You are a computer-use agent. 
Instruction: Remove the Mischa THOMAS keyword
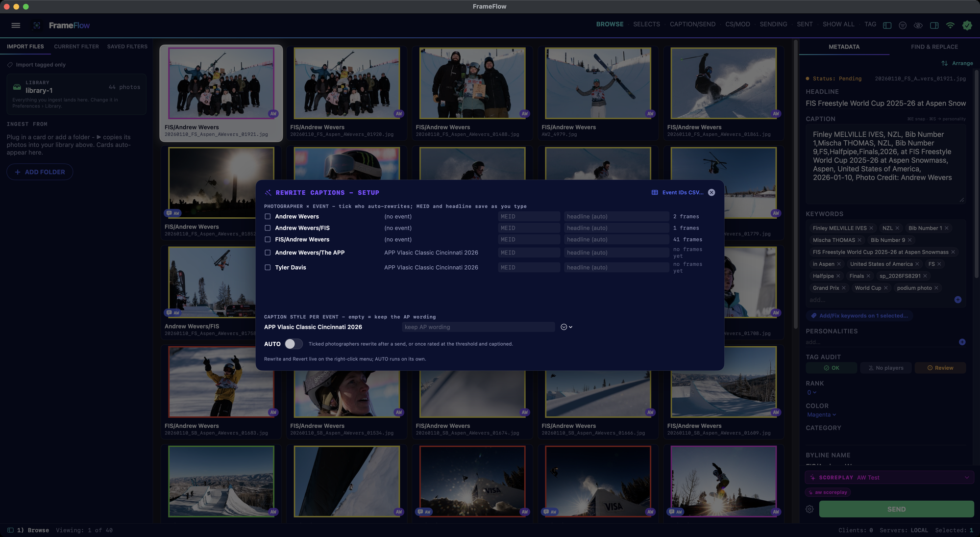[x=859, y=240]
